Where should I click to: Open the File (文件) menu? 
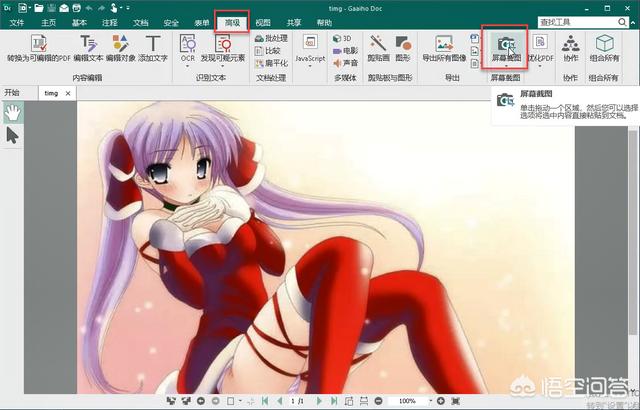point(17,22)
